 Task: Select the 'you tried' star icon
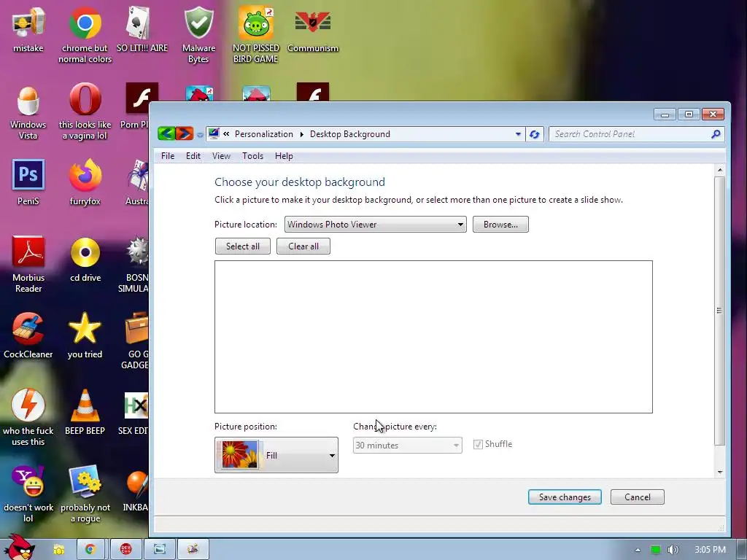tap(85, 335)
